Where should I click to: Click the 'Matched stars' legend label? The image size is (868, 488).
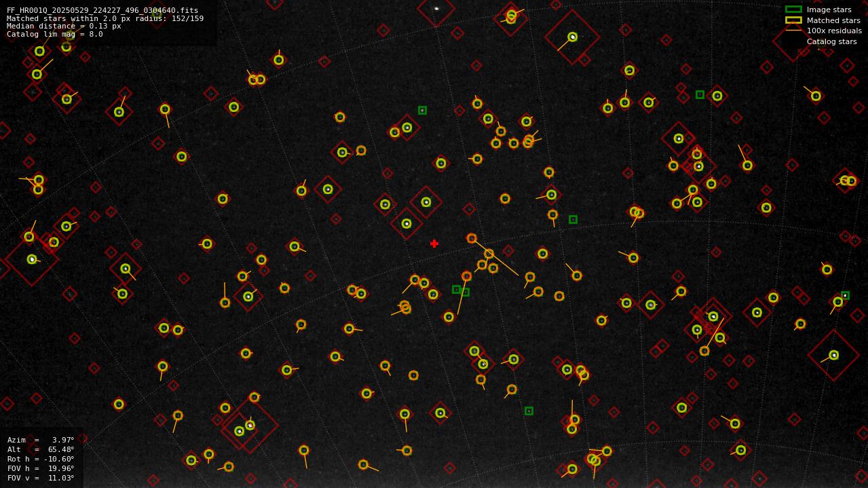(x=833, y=20)
